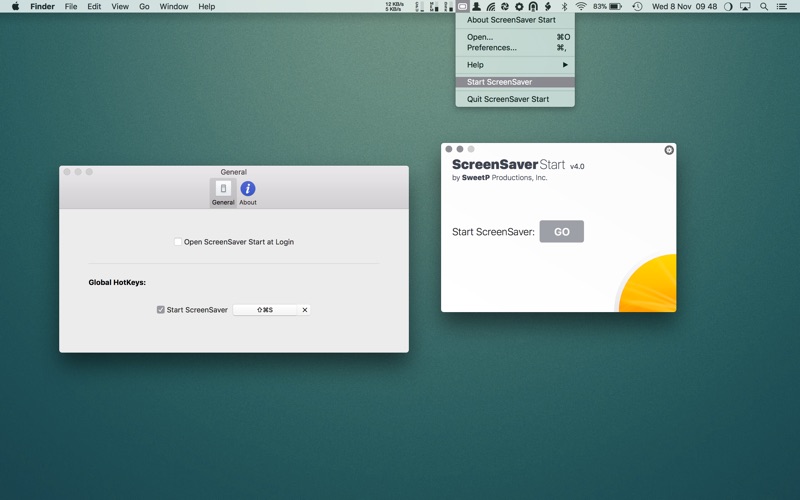Open the Wi-Fi status menu
This screenshot has width=800, height=500.
(x=581, y=7)
